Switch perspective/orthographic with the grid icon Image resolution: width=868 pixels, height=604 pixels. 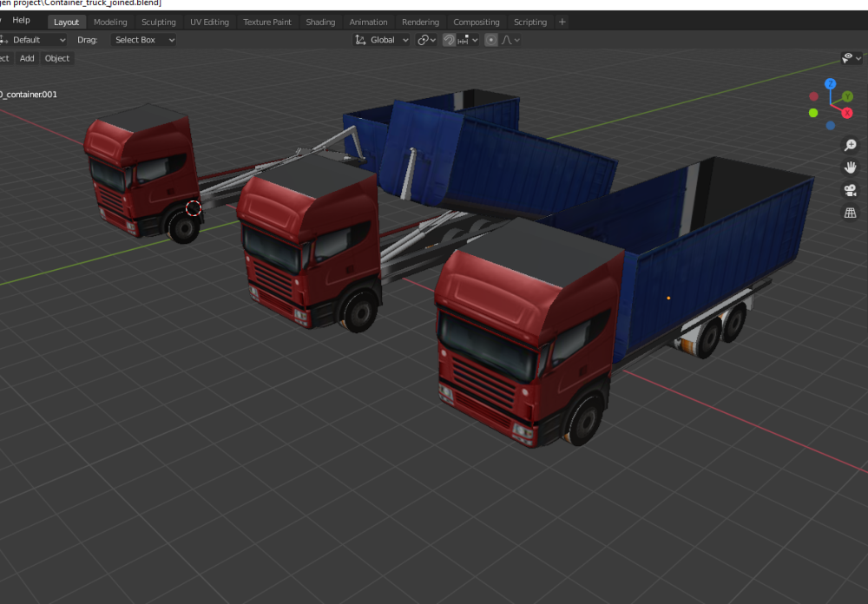click(x=850, y=213)
